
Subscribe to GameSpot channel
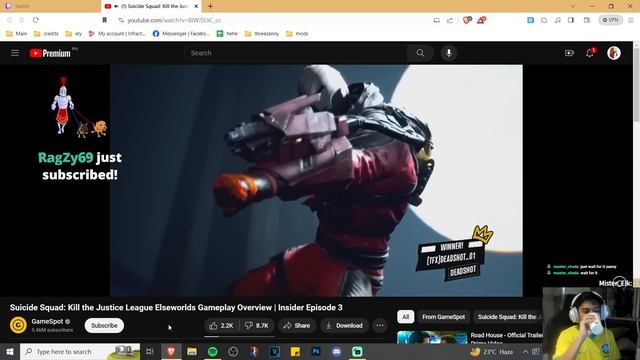104,325
